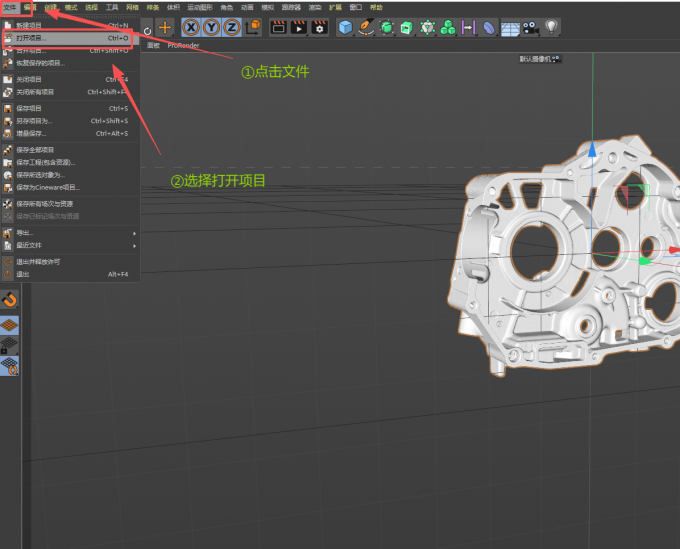Select the Move tool crosshair icon
680x549 pixels.
coord(165,28)
